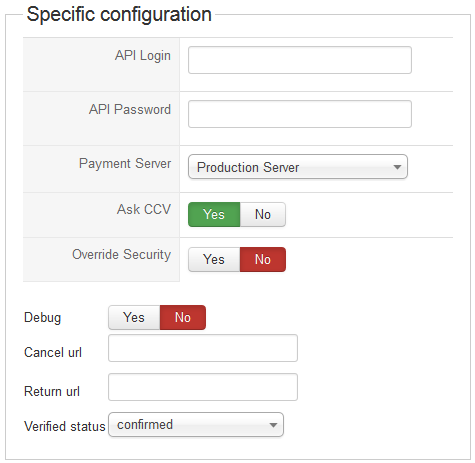
Task: Select No for Debug
Action: [183, 317]
